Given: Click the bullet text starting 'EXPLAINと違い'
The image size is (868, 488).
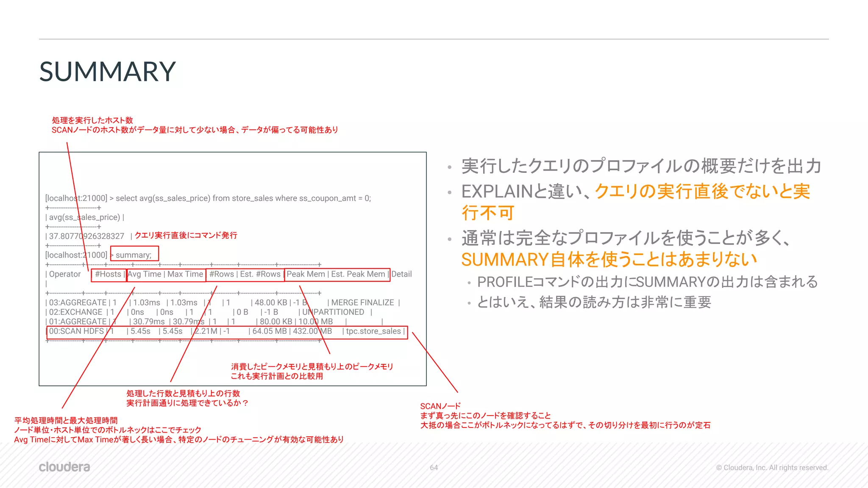Looking at the screenshot, I should click(x=636, y=202).
